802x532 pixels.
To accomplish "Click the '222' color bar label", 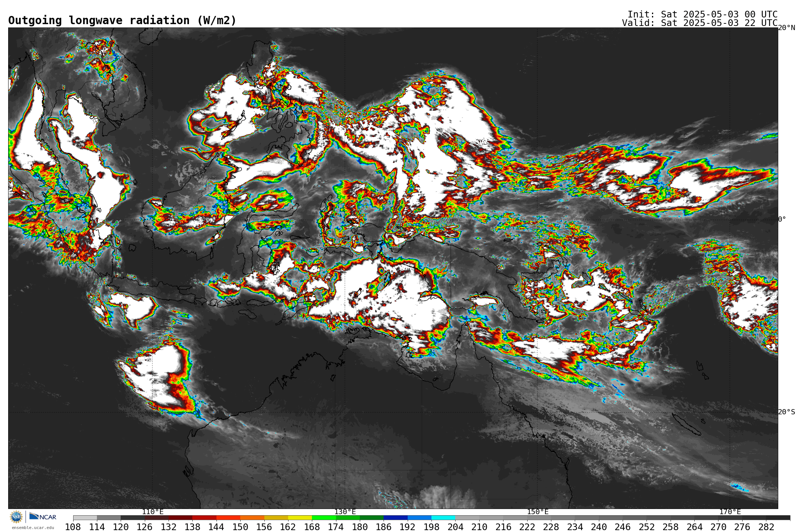I will point(527,527).
